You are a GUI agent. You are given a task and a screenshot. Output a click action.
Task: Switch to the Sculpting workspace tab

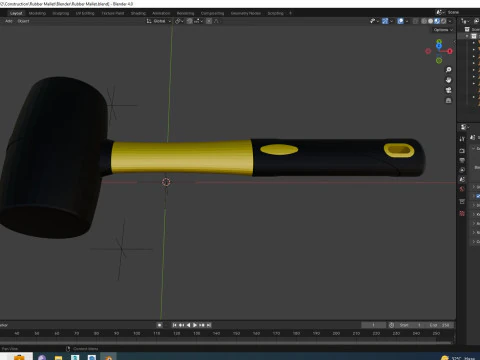(x=61, y=13)
